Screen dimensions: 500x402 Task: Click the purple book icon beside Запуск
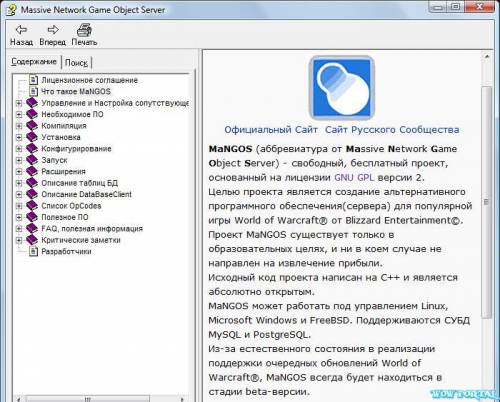(x=32, y=160)
